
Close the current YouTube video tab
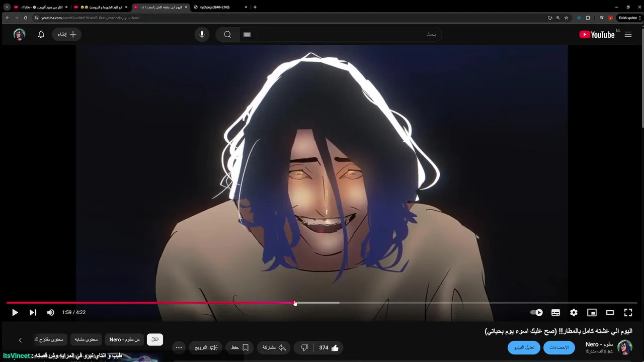tap(186, 7)
